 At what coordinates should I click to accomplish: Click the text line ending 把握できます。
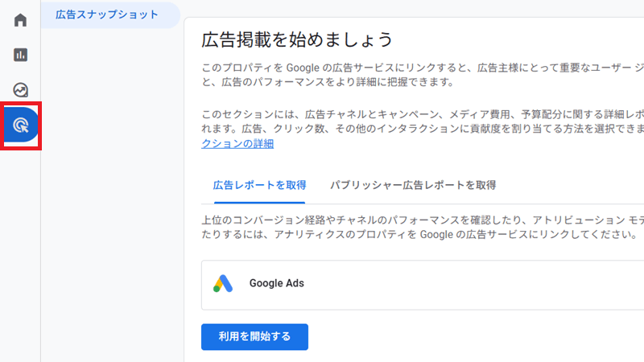coord(328,82)
